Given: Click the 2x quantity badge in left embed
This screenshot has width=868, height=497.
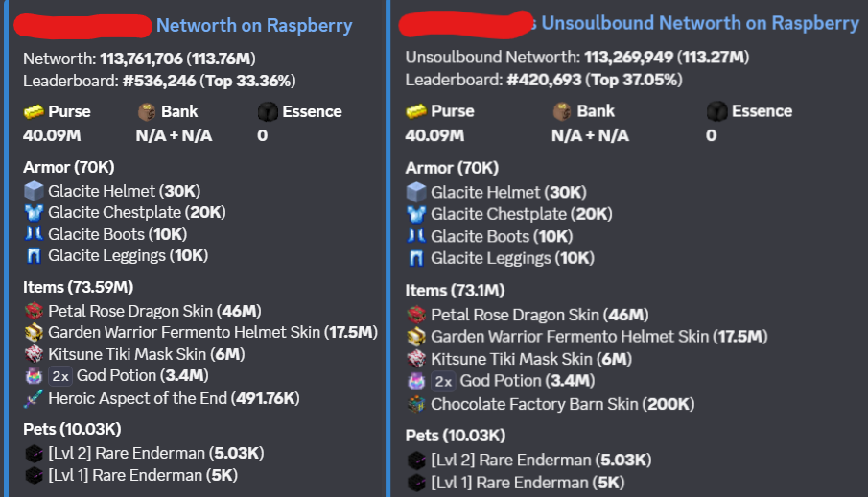Looking at the screenshot, I should (60, 376).
